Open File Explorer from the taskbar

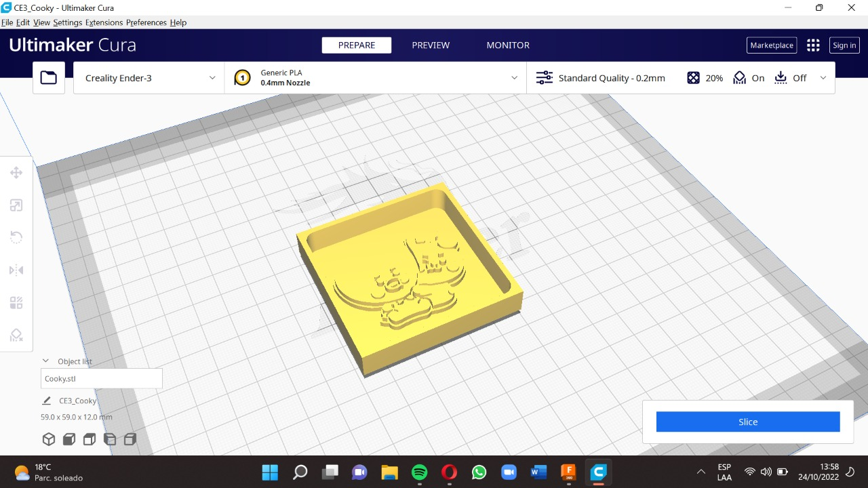pyautogui.click(x=389, y=472)
